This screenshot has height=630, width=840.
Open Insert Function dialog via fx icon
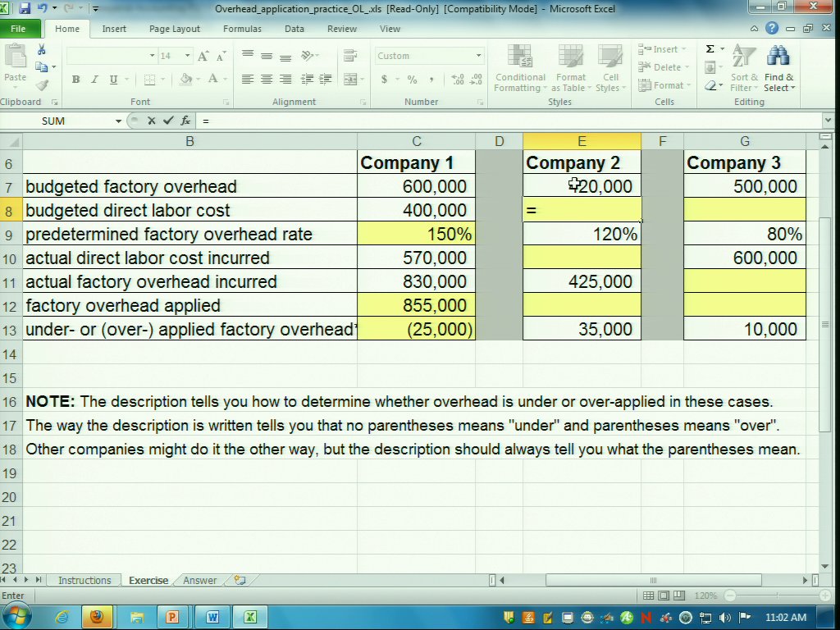coord(186,121)
